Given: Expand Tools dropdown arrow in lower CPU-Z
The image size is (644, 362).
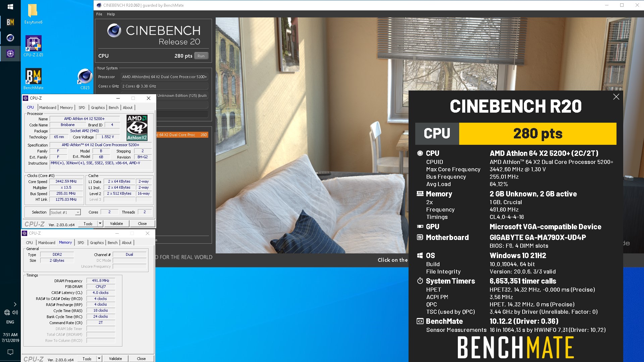Looking at the screenshot, I should point(99,359).
